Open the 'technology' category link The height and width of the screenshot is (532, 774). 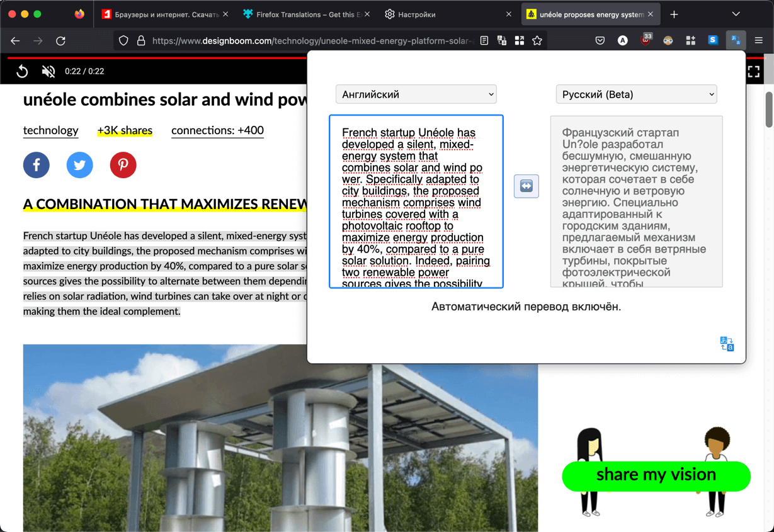(x=51, y=130)
